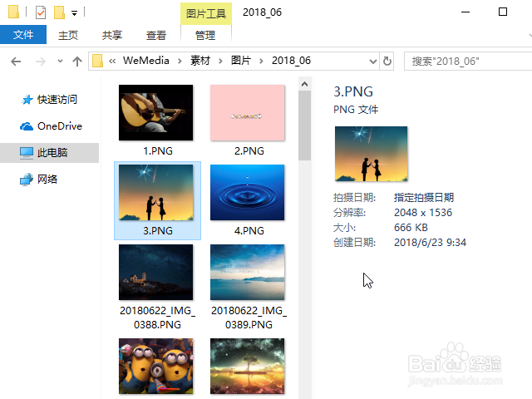Expand chevron after WeMedia breadcrumb

(180, 61)
